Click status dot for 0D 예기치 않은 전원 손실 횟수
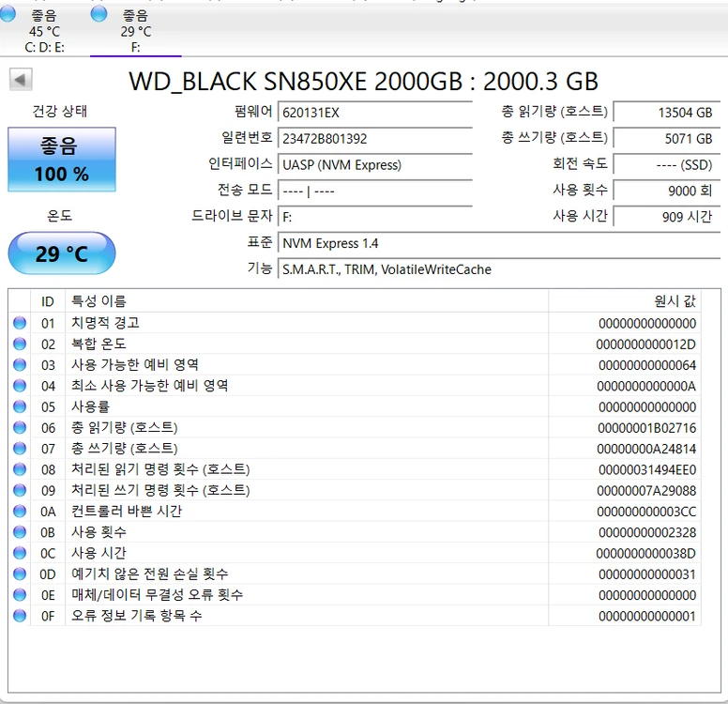Screen dimensions: 728x704 [x=20, y=574]
